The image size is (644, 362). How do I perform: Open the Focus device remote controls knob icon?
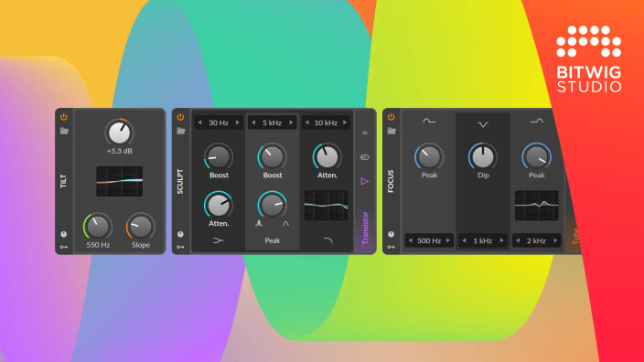coord(391,234)
